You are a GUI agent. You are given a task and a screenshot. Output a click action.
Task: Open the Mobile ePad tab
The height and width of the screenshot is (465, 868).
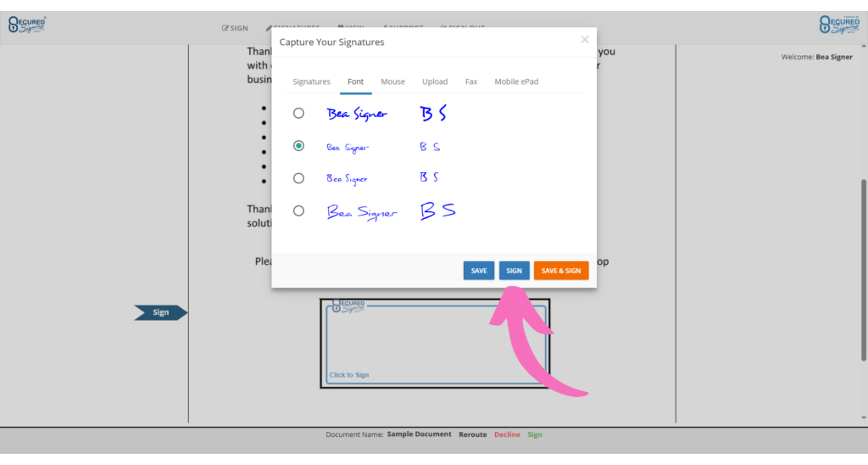point(516,81)
